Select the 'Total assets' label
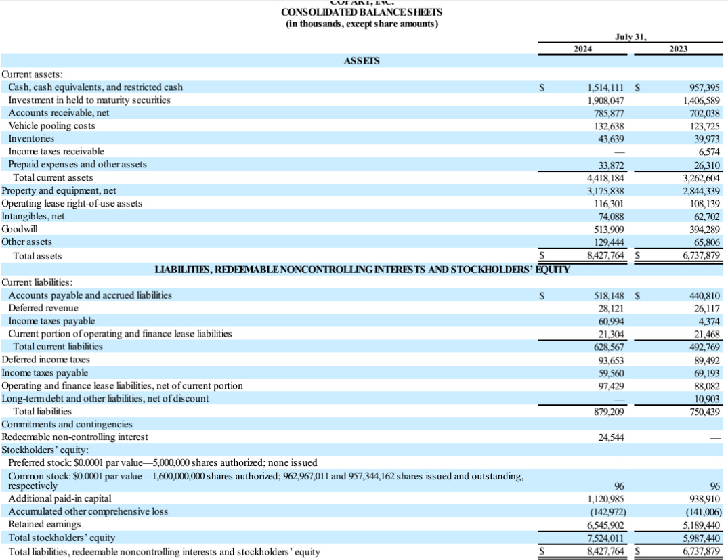 pyautogui.click(x=37, y=256)
